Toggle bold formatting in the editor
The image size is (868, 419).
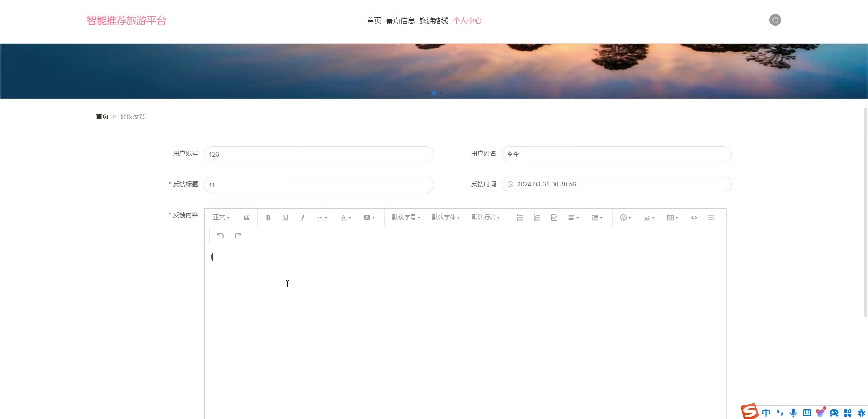coord(268,218)
